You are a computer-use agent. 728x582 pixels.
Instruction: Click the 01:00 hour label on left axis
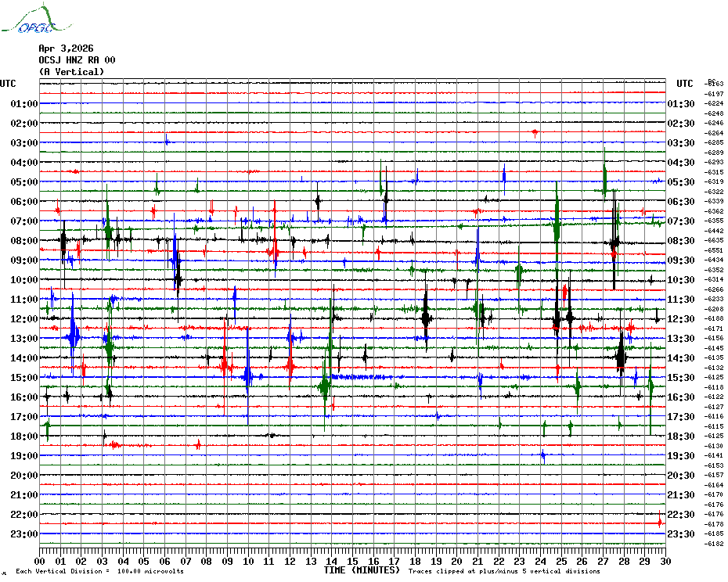tap(24, 104)
